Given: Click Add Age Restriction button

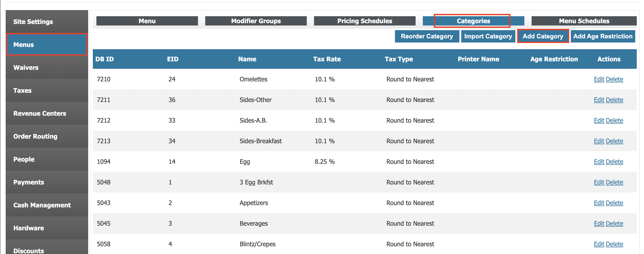Looking at the screenshot, I should point(602,36).
